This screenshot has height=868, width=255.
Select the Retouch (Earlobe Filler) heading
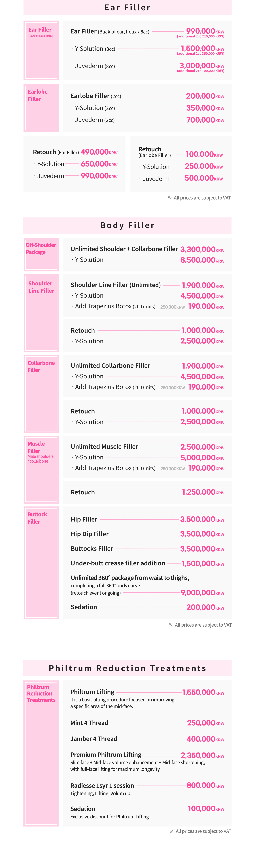150,149
